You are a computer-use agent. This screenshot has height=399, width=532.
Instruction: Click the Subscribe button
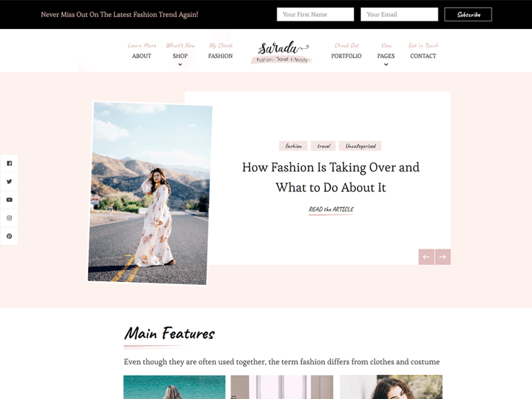click(468, 15)
